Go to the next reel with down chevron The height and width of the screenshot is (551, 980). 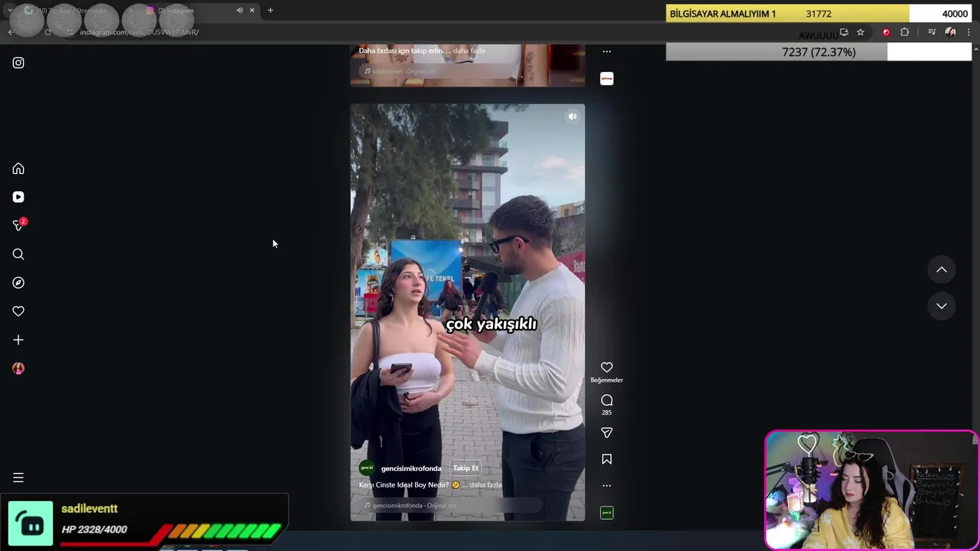[x=942, y=305]
